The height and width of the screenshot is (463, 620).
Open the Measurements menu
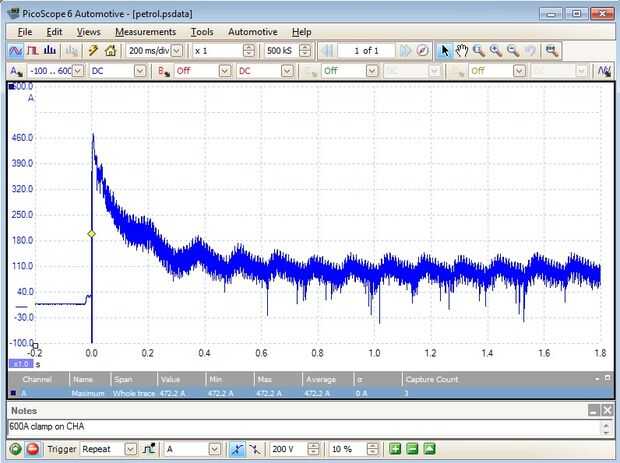click(x=146, y=32)
